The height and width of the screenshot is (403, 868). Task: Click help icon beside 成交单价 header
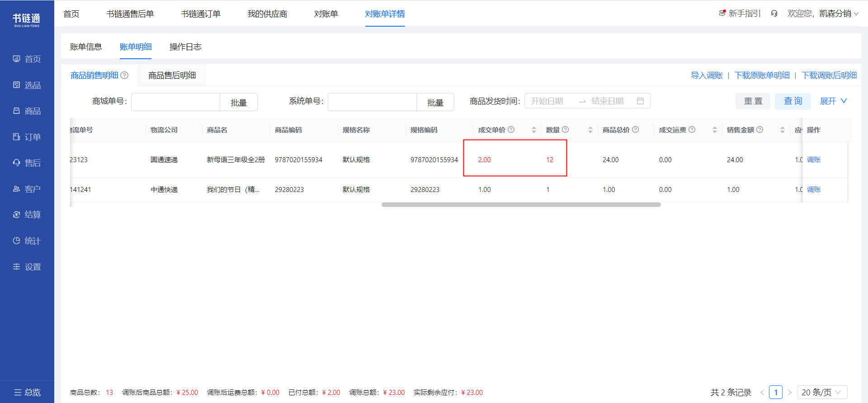coord(511,130)
